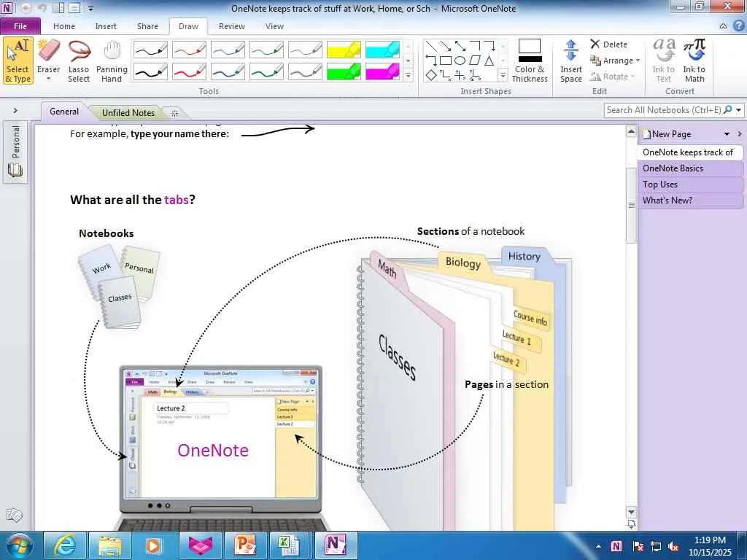
Task: Choose the green highlighter
Action: 344,71
